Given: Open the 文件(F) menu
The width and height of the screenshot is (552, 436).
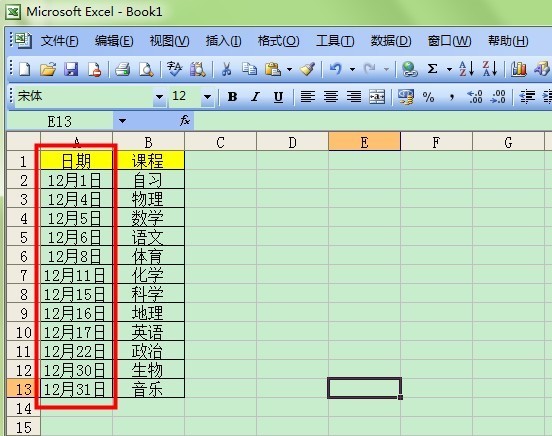Looking at the screenshot, I should [x=59, y=41].
